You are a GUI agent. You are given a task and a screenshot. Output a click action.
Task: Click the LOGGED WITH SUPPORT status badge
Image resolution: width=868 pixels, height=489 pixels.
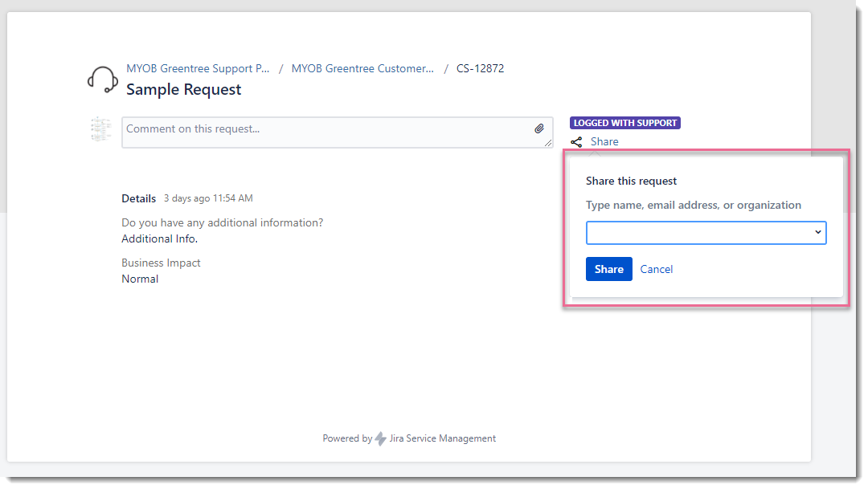click(625, 123)
